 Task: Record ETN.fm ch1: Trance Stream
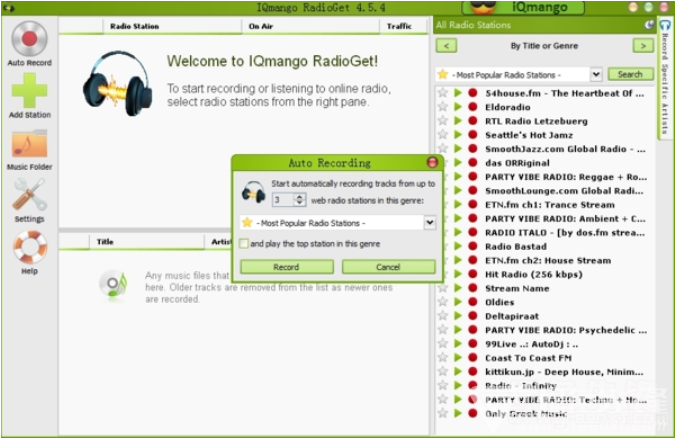(473, 205)
